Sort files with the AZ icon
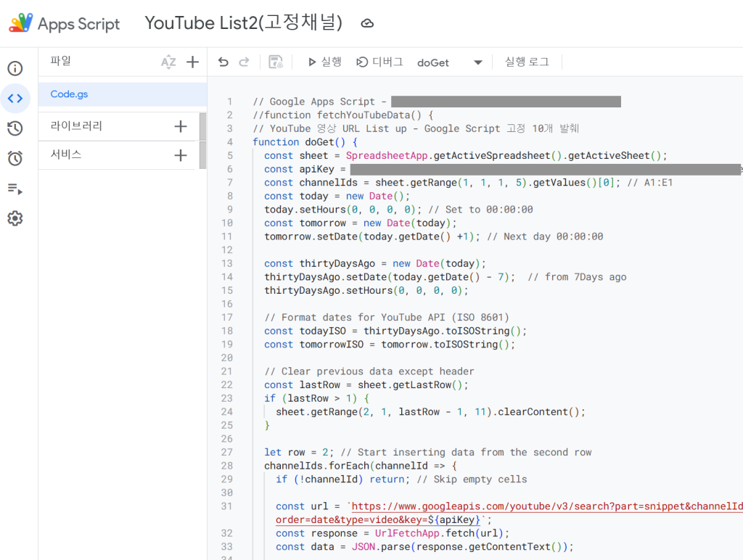 168,62
